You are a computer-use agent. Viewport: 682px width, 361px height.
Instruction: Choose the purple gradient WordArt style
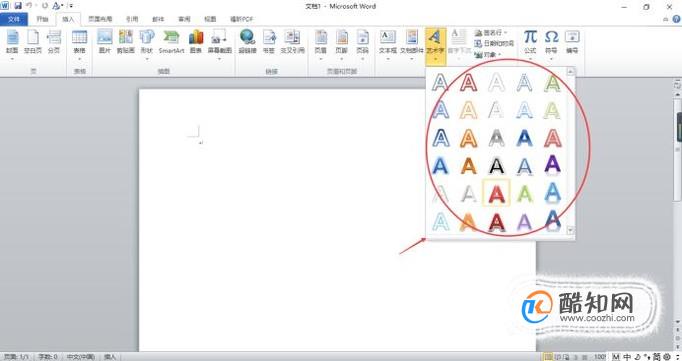coord(552,165)
